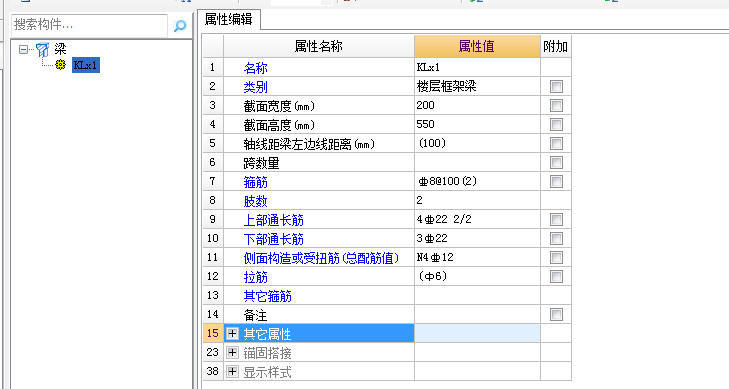Click the 备注 property name
Image resolution: width=729 pixels, height=389 pixels.
[x=255, y=316]
